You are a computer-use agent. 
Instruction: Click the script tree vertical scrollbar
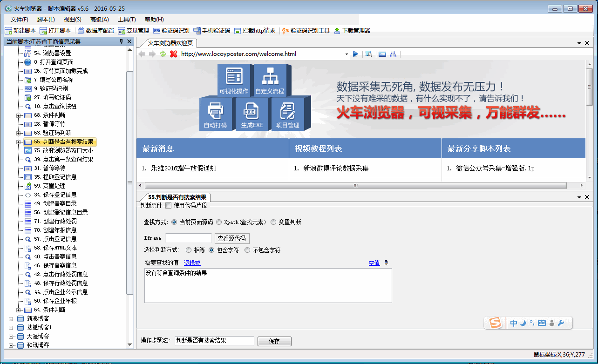click(130, 183)
